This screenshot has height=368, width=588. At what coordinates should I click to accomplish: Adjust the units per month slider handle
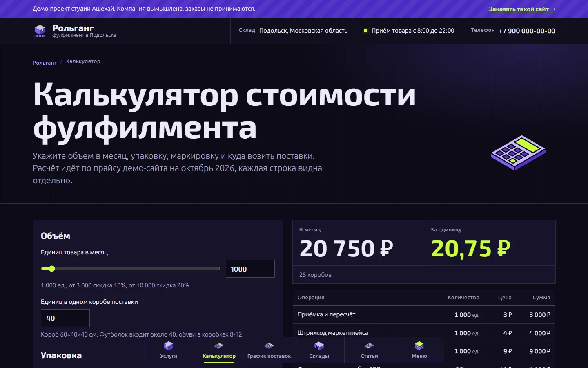[51, 269]
